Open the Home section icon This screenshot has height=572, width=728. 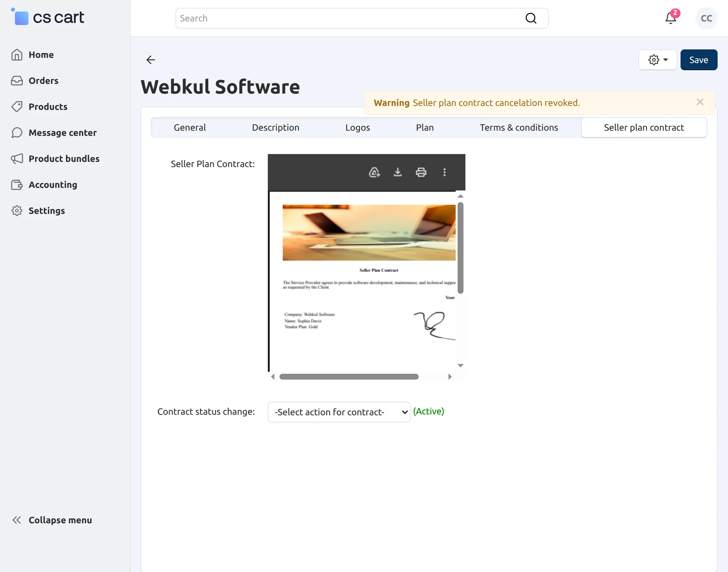click(x=17, y=55)
